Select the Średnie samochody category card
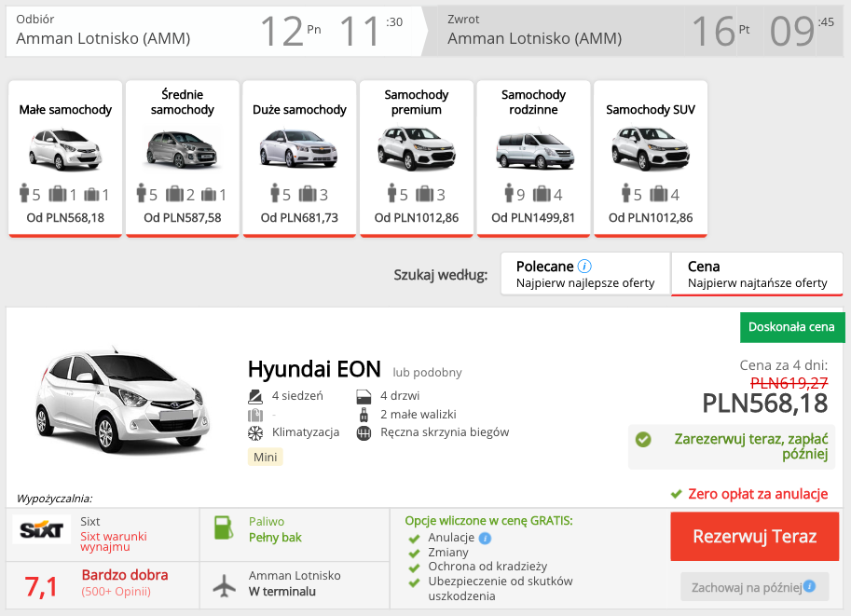The image size is (851, 616). click(183, 158)
